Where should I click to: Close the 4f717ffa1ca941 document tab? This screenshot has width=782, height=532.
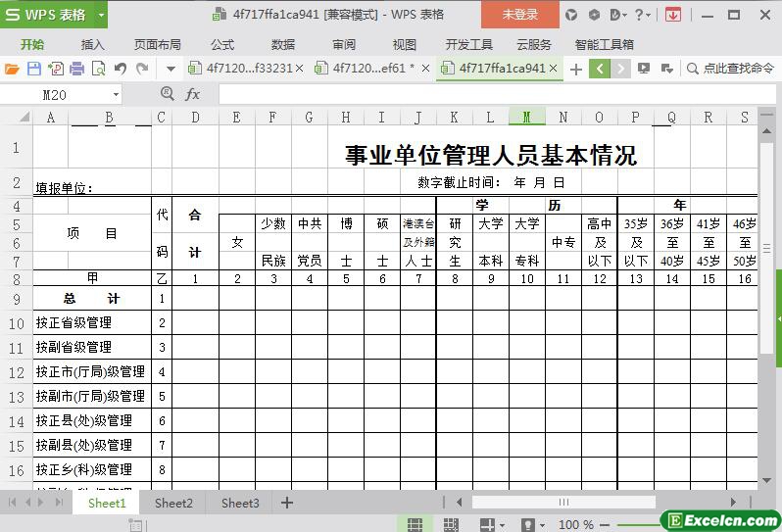(553, 69)
